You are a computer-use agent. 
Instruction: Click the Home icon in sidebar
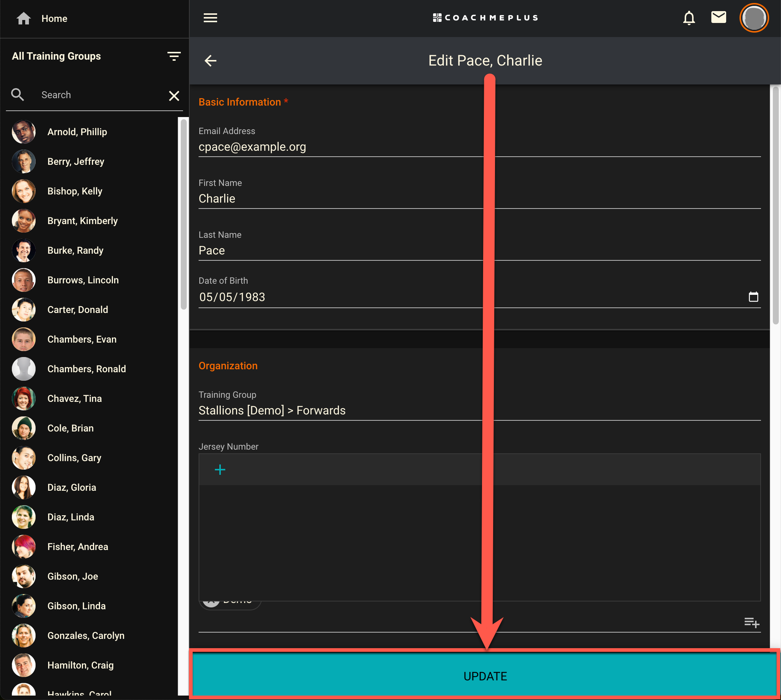(23, 19)
